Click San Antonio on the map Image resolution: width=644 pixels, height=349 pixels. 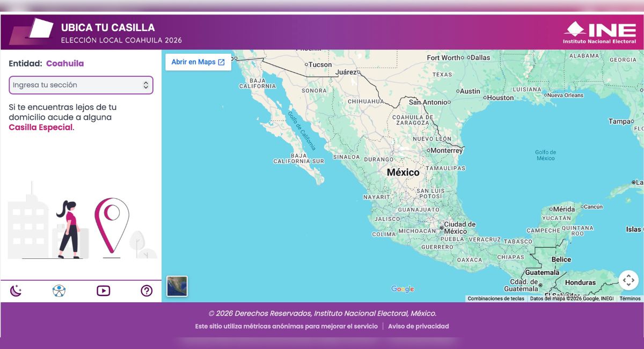pyautogui.click(x=429, y=102)
